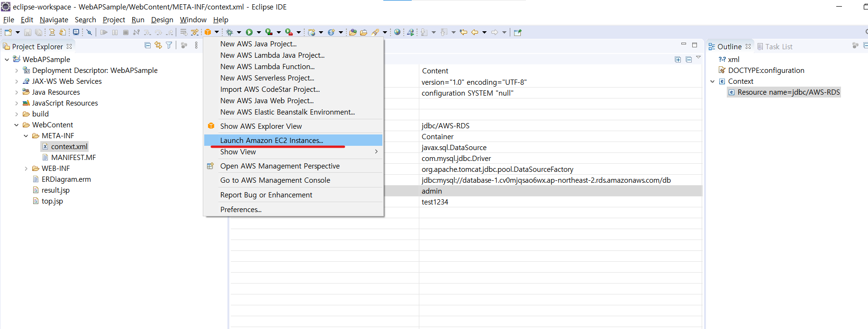The height and width of the screenshot is (329, 868).
Task: Open the AWS toolbar dropdown arrow
Action: [217, 32]
